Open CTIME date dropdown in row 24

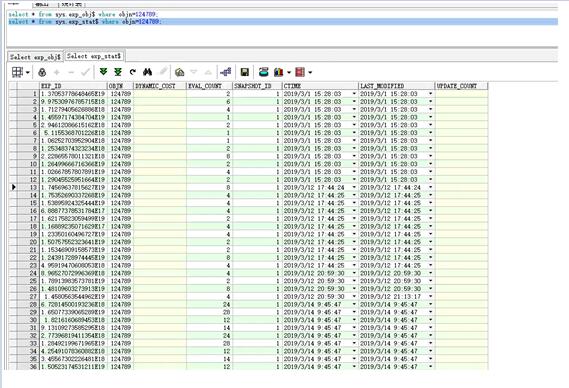point(354,273)
